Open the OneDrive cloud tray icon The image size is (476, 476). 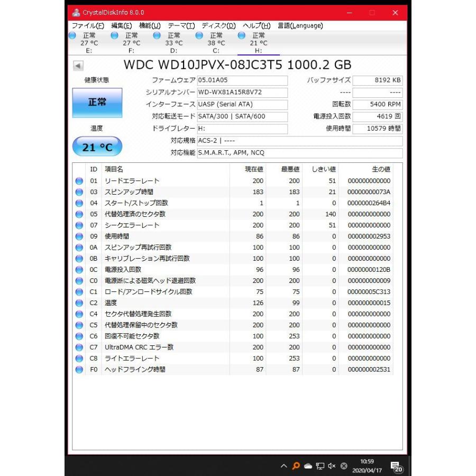[308, 466]
